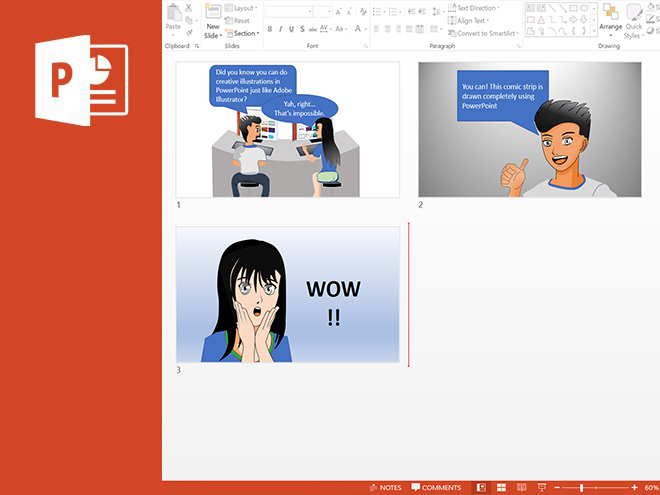Switch to Normal view in status bar
660x495 pixels.
(x=482, y=487)
